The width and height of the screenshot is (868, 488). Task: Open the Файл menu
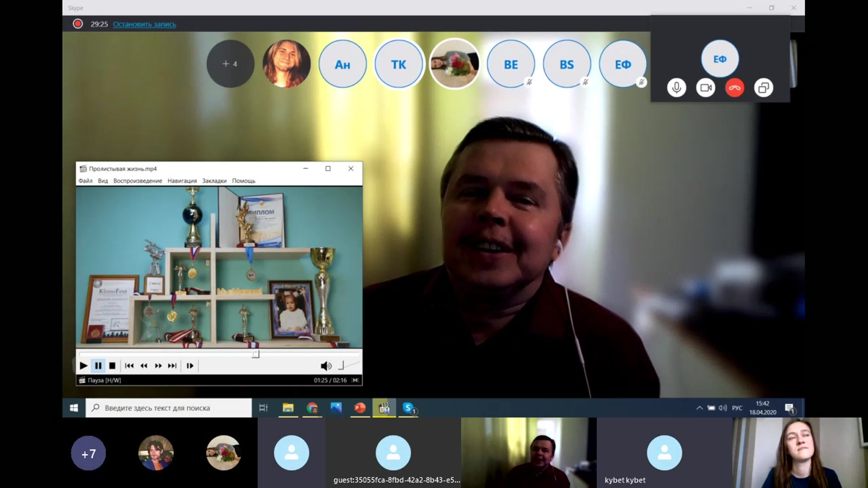click(x=85, y=181)
